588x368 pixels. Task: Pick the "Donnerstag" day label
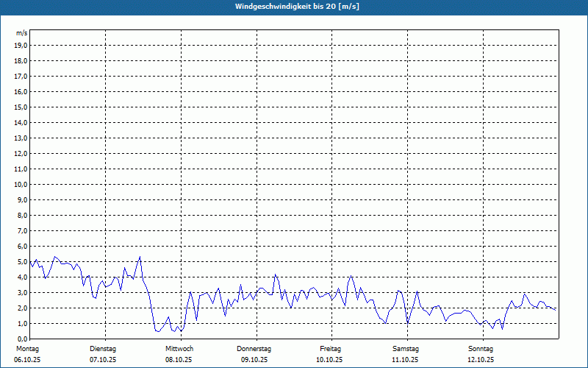pos(254,348)
